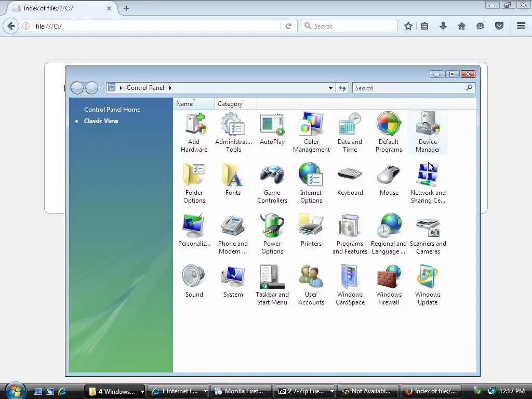This screenshot has height=399, width=532.
Task: Open Color Management icon
Action: (x=311, y=132)
